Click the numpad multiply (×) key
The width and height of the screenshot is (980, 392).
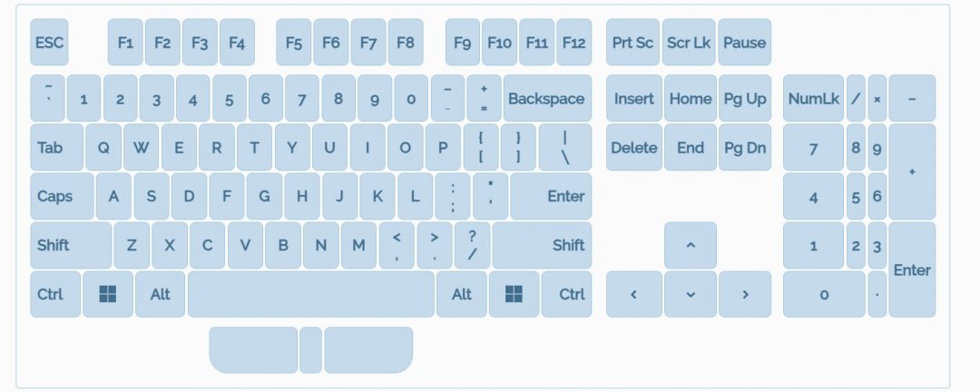point(877,99)
